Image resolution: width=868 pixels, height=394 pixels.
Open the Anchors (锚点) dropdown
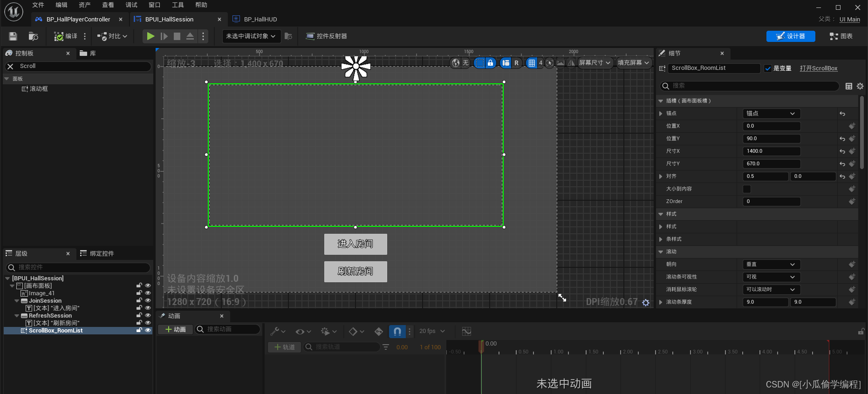pyautogui.click(x=771, y=114)
